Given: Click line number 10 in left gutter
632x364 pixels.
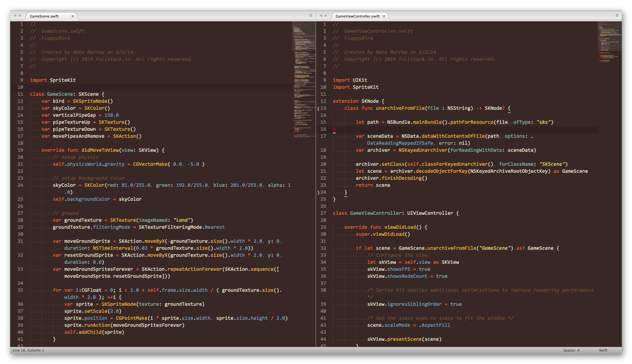Looking at the screenshot, I should point(20,87).
